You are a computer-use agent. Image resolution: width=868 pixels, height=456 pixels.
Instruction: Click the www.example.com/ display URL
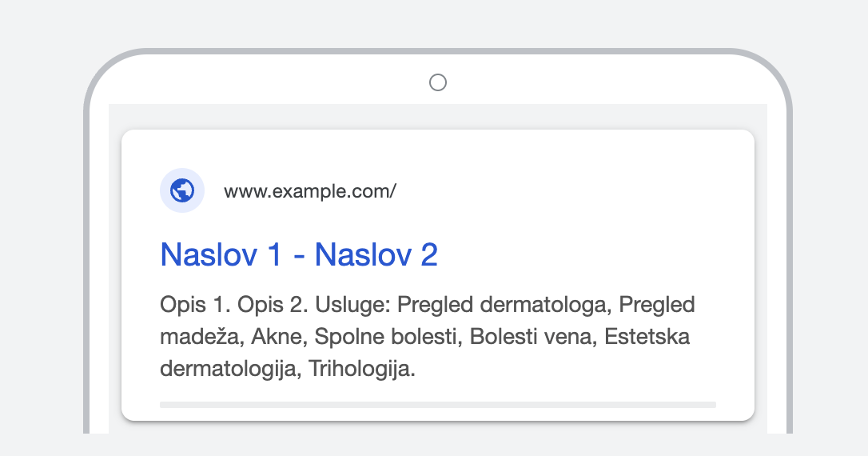pos(309,192)
